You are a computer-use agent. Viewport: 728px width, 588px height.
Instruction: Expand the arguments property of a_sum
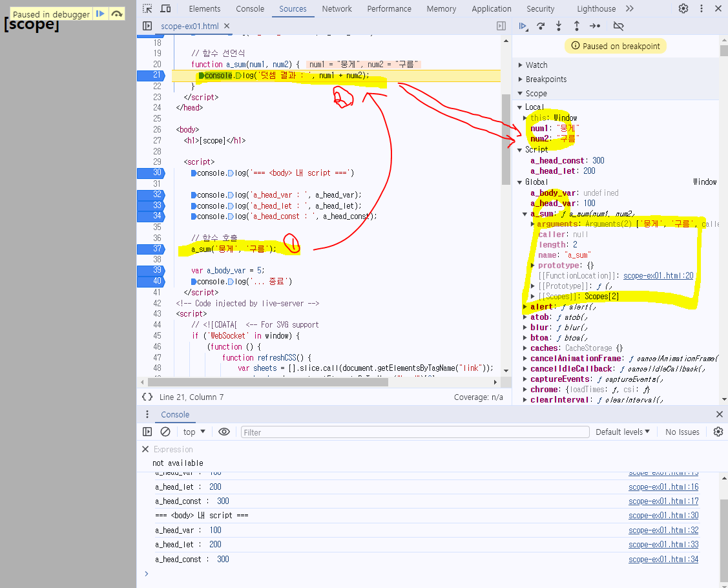tap(533, 224)
